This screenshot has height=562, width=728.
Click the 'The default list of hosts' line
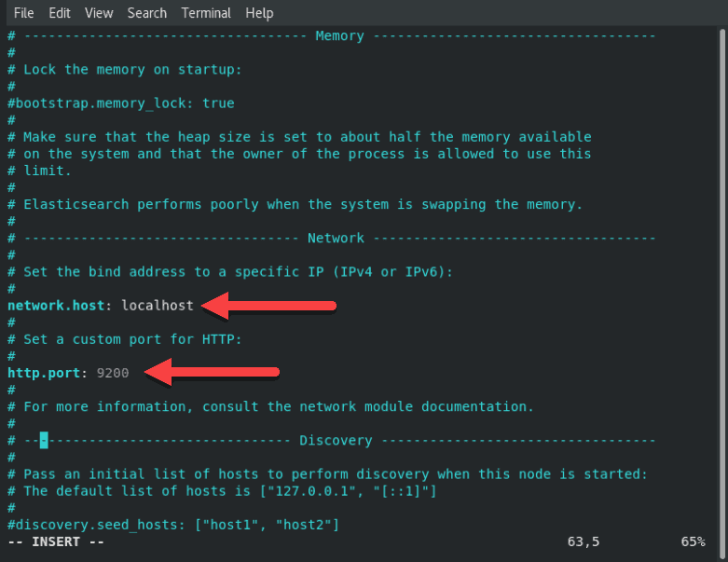[x=222, y=491]
